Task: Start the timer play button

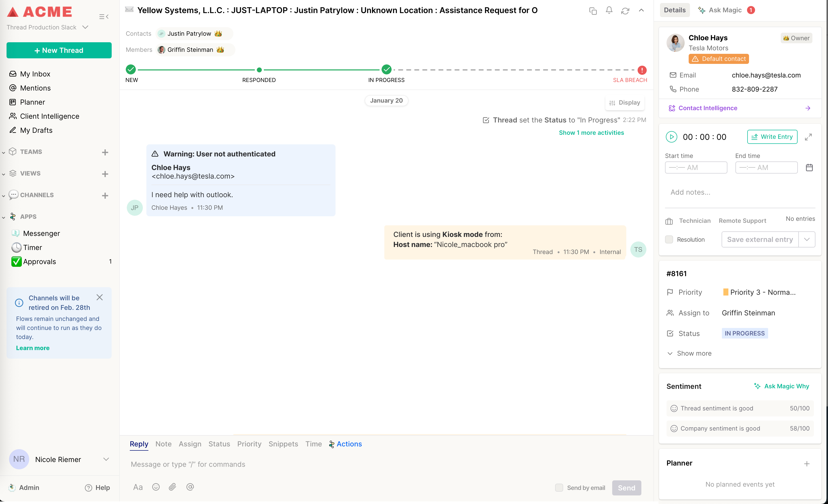Action: (x=671, y=137)
